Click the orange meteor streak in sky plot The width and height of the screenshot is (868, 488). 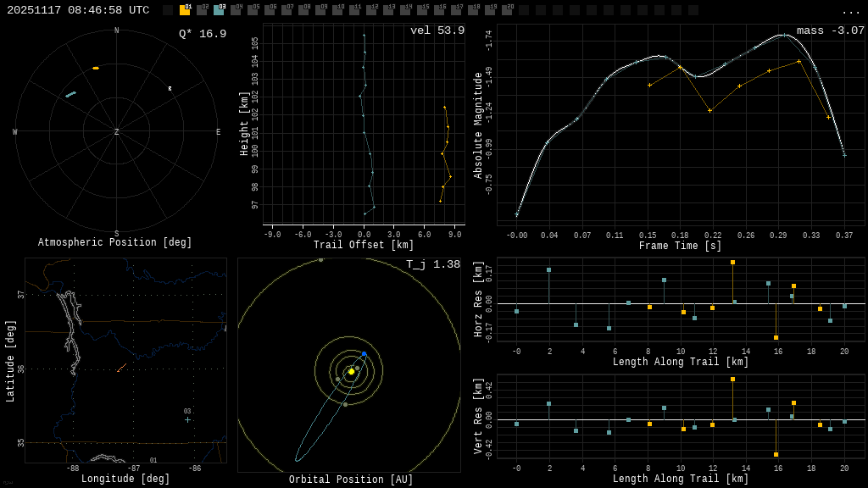(x=96, y=68)
